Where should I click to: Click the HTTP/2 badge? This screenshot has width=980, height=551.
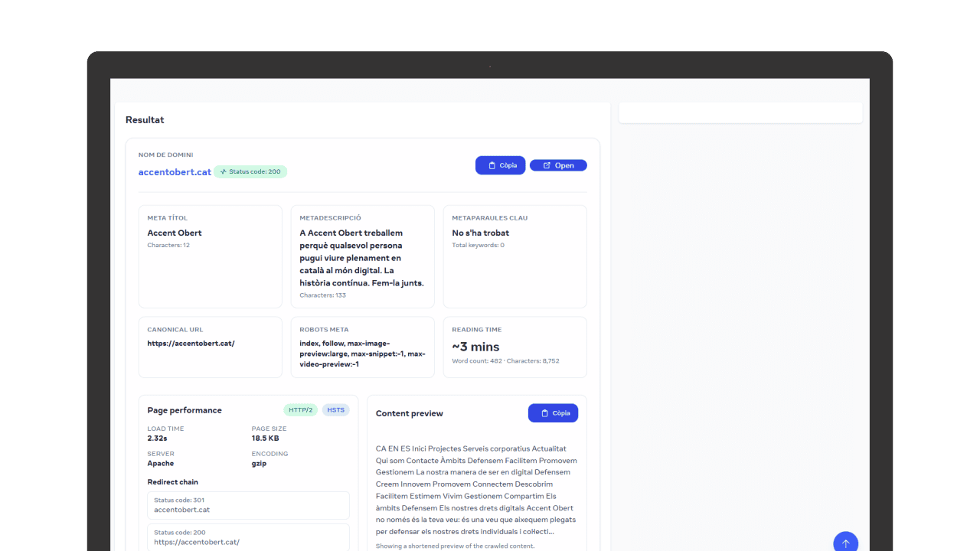tap(300, 410)
